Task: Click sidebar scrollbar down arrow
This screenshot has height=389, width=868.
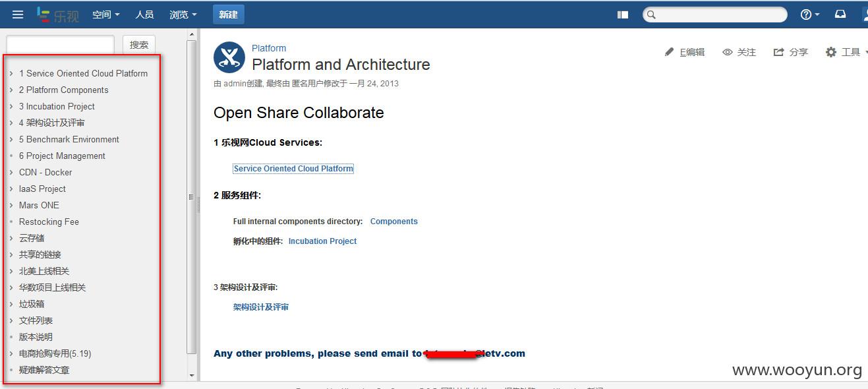Action: (x=192, y=375)
